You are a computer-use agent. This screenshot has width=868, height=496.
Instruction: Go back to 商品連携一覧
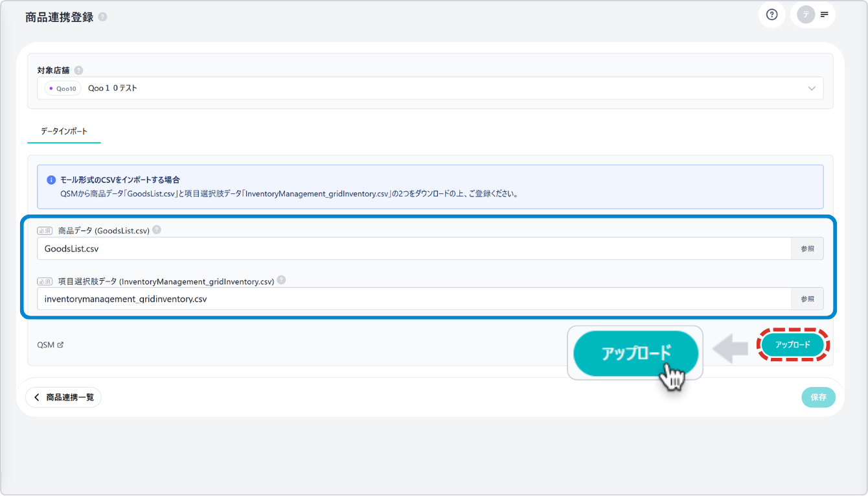coord(63,397)
